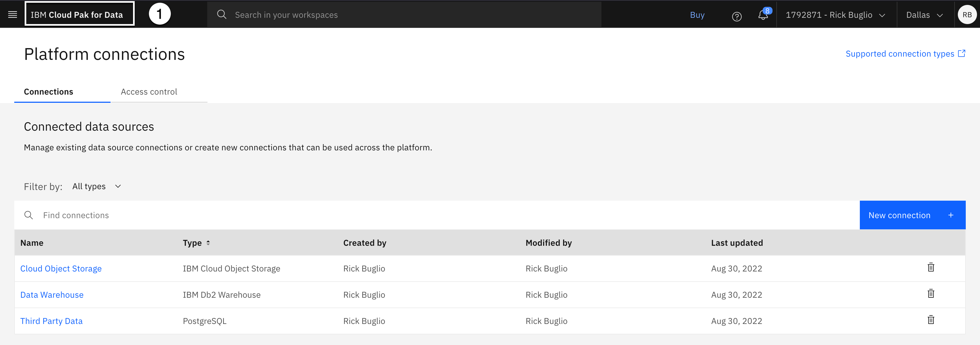
Task: Click trash icon for Third Party Data
Action: coord(930,320)
